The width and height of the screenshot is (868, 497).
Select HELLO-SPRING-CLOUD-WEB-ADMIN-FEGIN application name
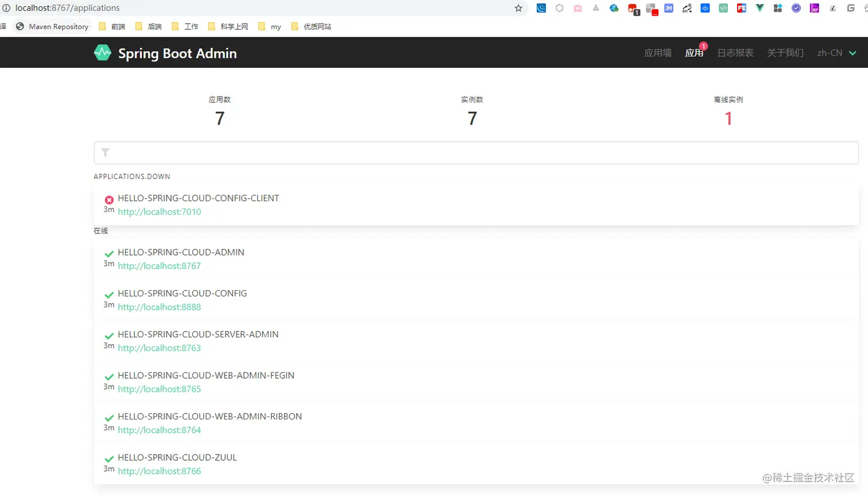tap(206, 375)
